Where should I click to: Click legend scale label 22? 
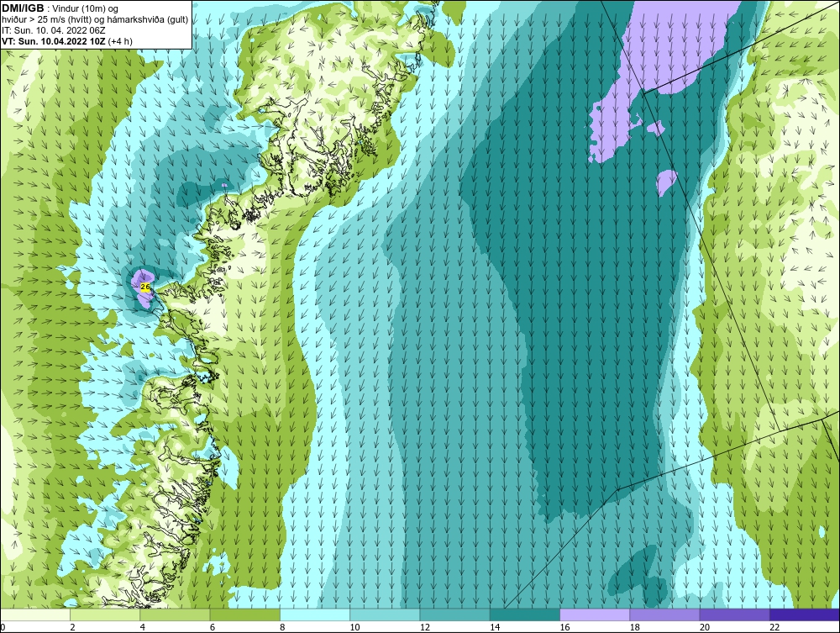coord(774,628)
